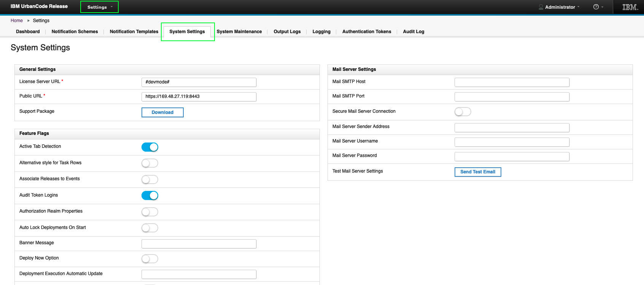Click the Mail SMTP Port field
644x285 pixels.
pos(512,96)
